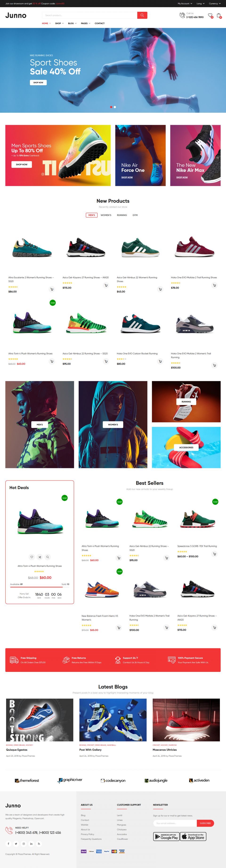Click the Hot Deals availability progress bar
This screenshot has height=868, width=226.
[40, 587]
